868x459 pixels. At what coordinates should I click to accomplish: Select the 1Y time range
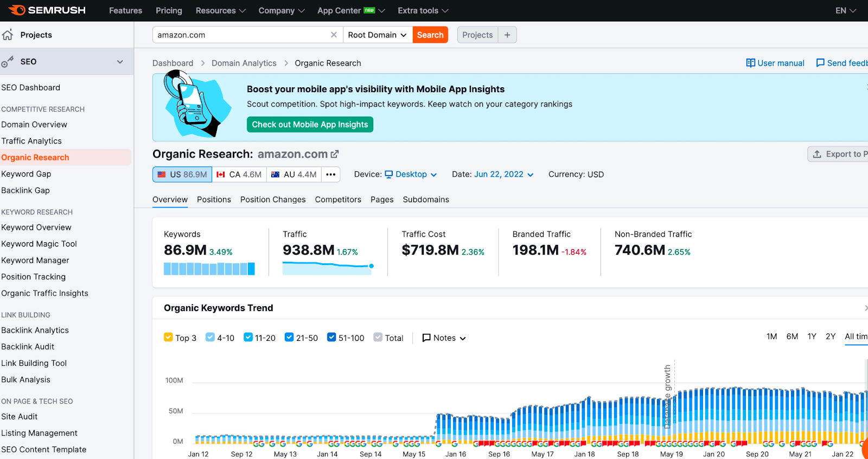[x=812, y=337]
